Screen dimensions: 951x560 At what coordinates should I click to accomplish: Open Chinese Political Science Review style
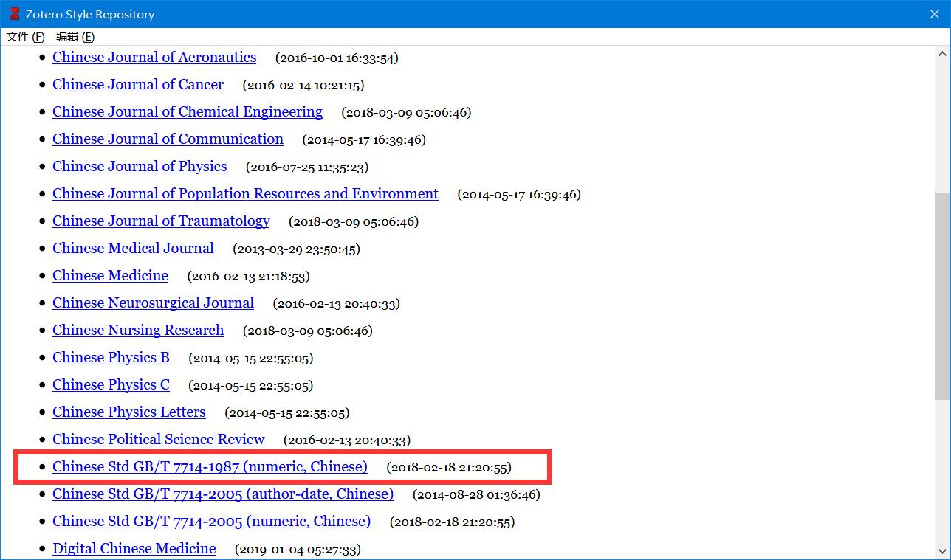point(158,440)
